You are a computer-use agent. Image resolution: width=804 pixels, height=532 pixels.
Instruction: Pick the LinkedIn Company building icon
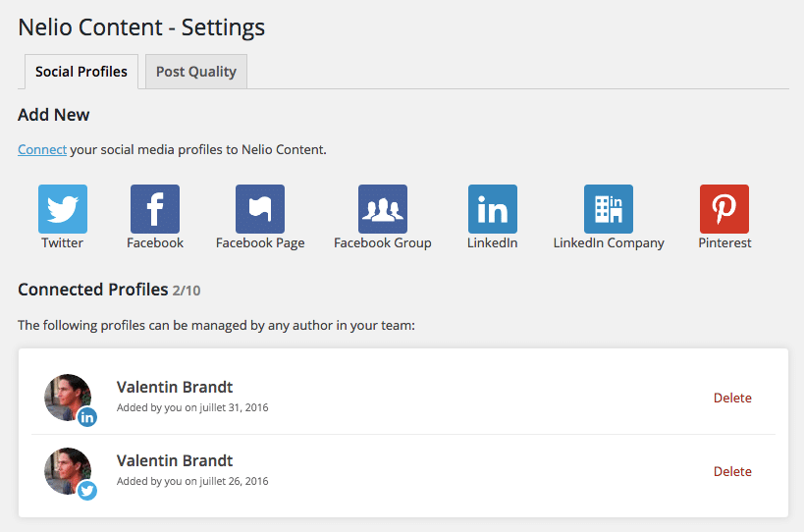609,209
